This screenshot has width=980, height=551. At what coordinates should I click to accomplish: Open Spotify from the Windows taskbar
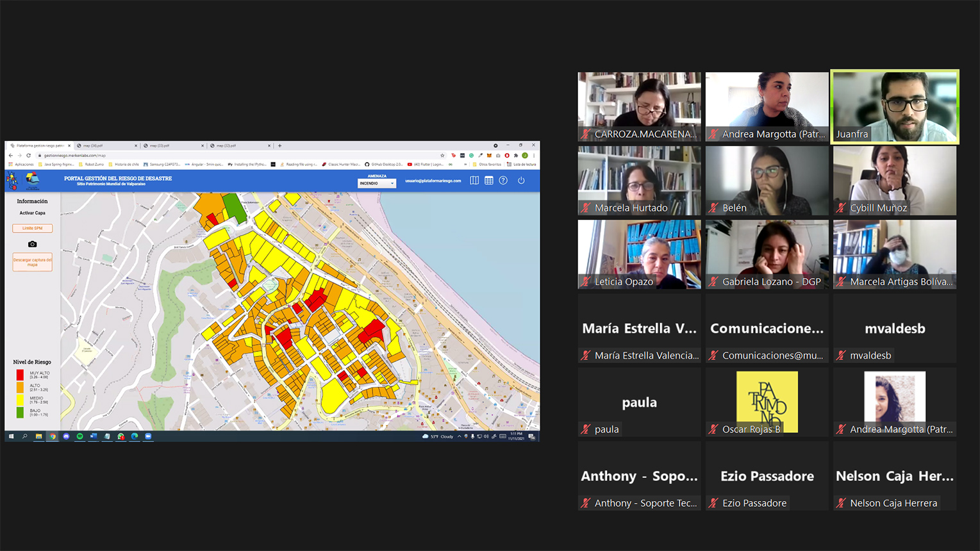point(80,436)
